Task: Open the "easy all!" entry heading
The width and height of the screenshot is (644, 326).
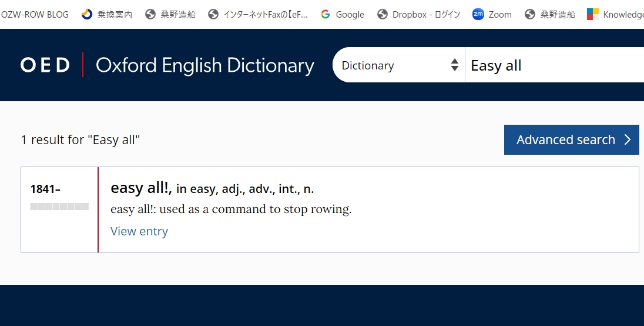Action: (x=141, y=188)
